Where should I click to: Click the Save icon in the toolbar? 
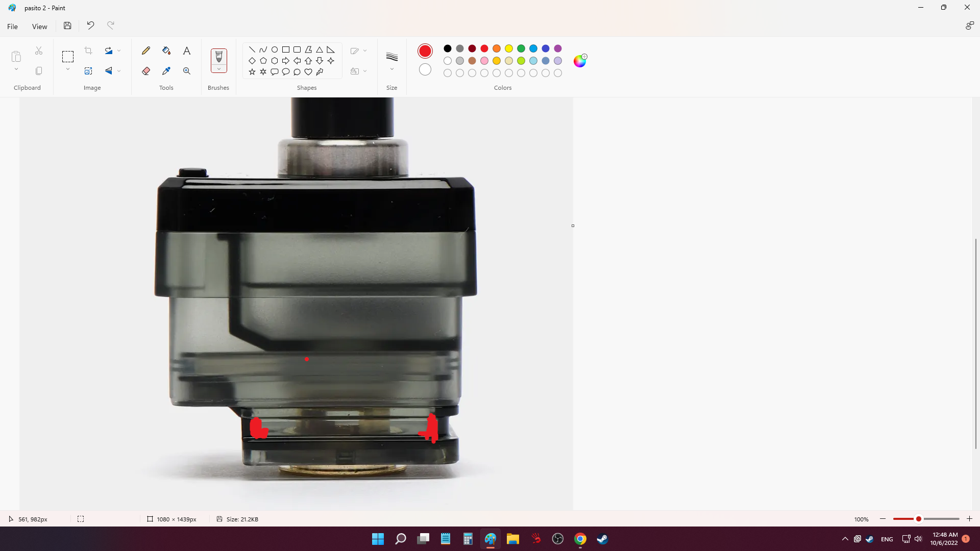(67, 26)
